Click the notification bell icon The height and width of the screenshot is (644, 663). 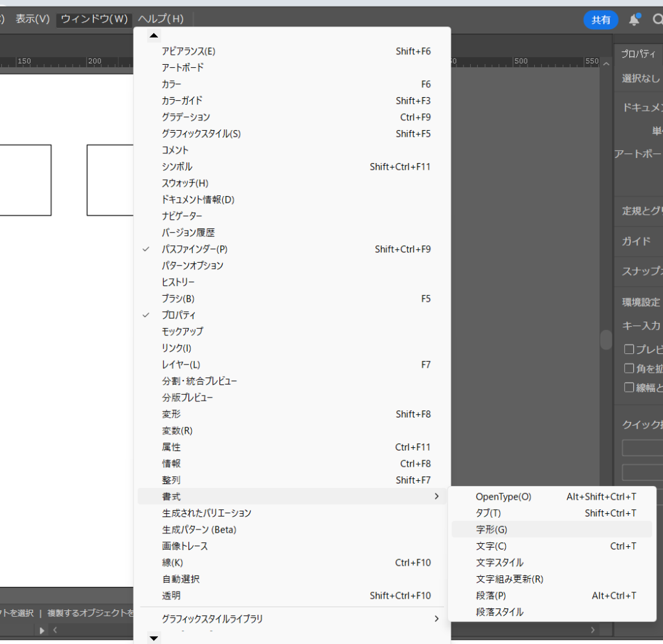click(634, 20)
